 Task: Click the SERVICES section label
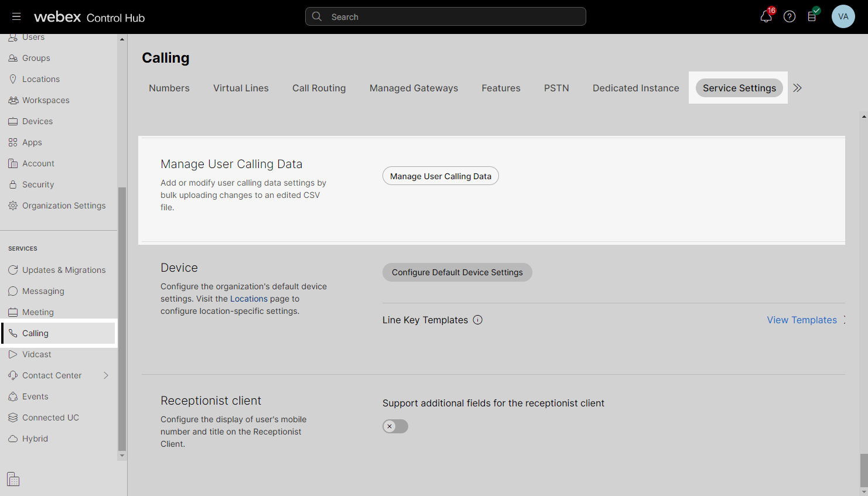click(23, 248)
